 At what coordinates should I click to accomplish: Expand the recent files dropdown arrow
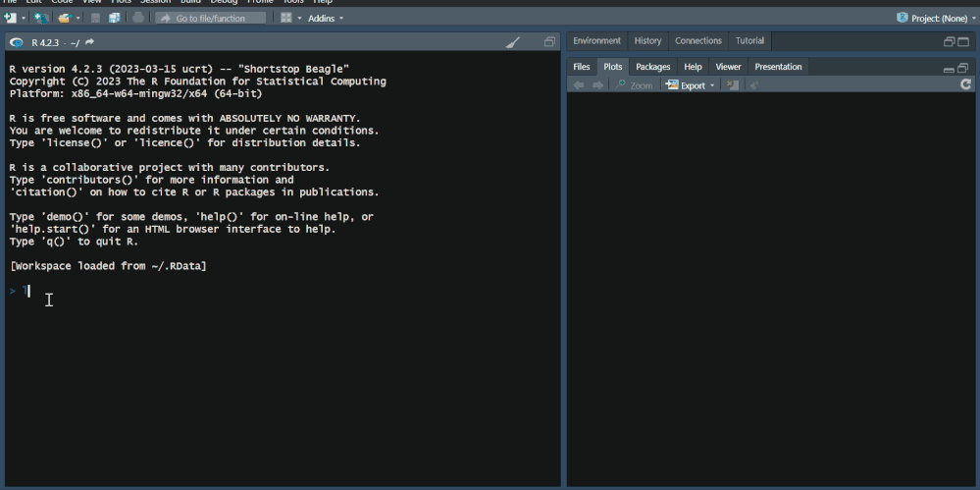[78, 18]
